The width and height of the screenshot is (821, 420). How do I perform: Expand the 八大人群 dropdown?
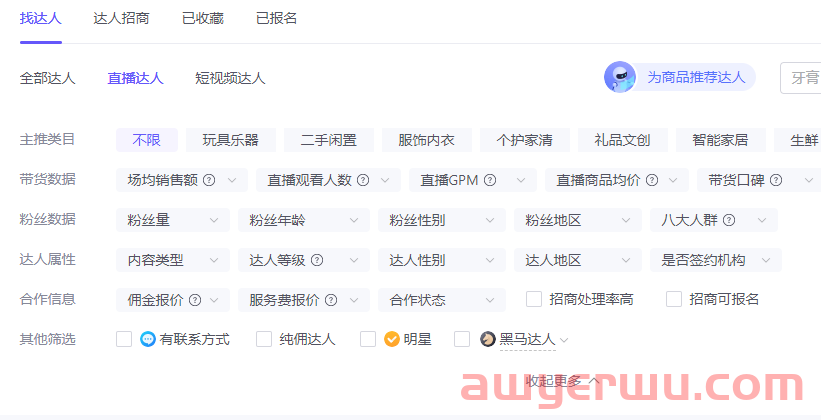click(x=714, y=220)
